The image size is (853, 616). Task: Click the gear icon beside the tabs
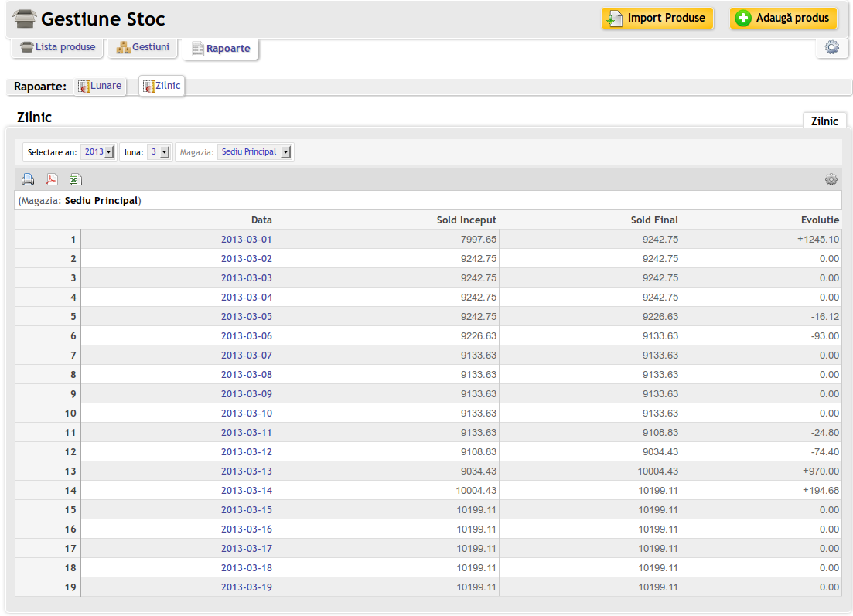(831, 47)
